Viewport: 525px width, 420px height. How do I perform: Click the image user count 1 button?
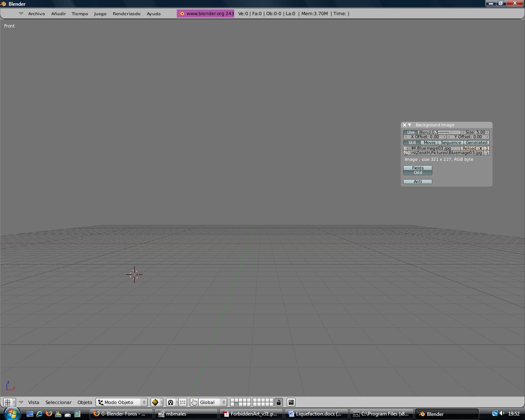click(x=487, y=148)
